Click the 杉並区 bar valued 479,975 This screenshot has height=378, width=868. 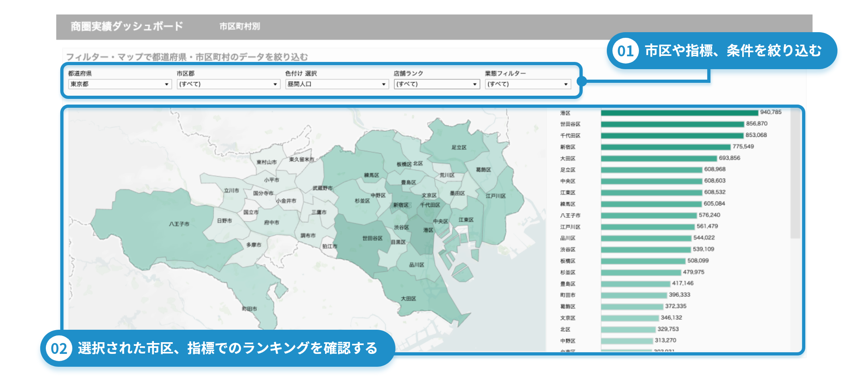(x=641, y=272)
